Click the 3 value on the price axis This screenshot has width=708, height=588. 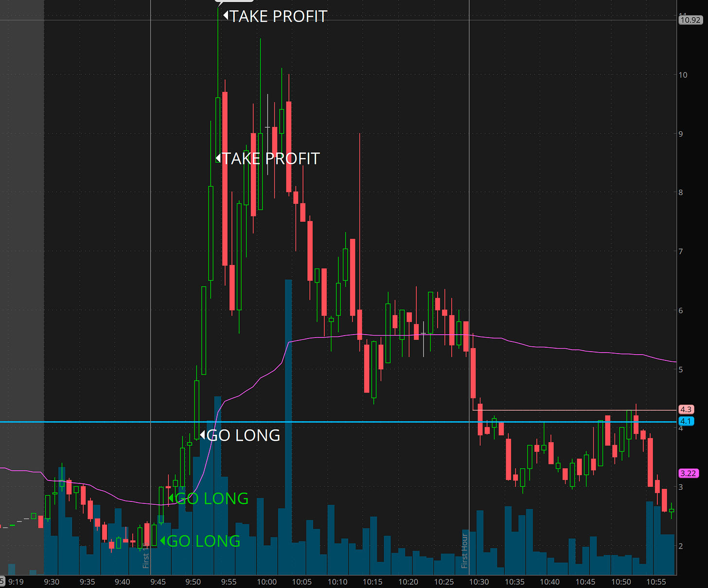click(x=681, y=487)
